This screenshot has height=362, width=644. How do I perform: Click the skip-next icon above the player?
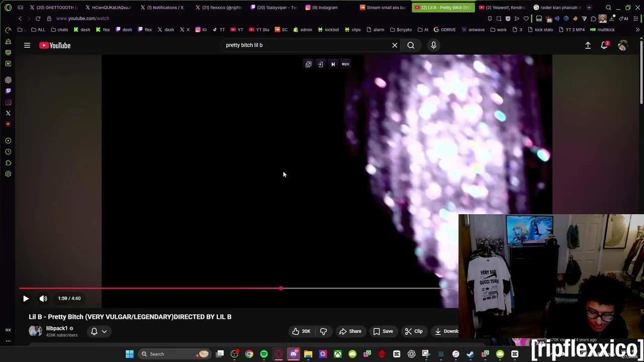pyautogui.click(x=333, y=64)
